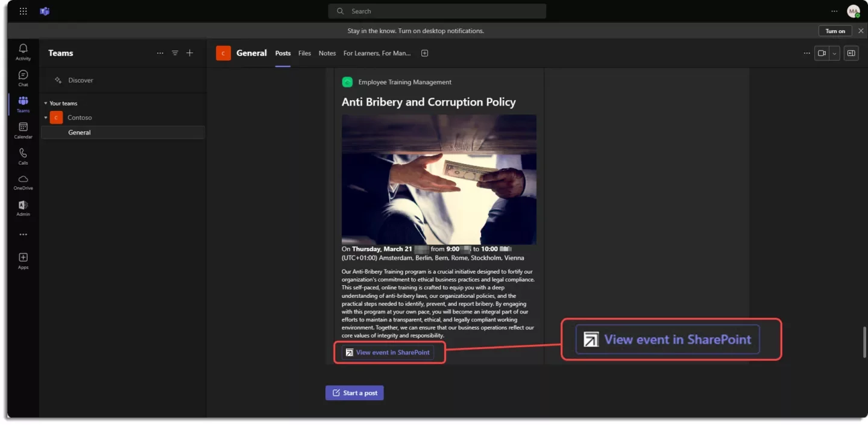Click the General channel header title
868x425 pixels.
click(x=251, y=53)
